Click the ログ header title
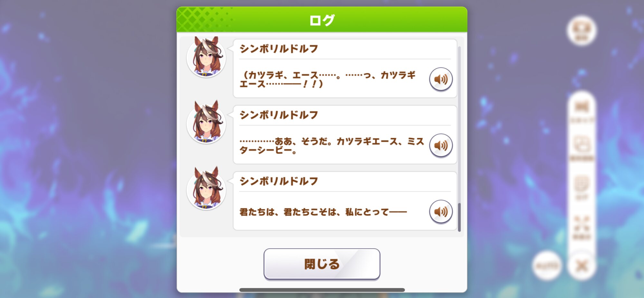The width and height of the screenshot is (644, 298). 322,20
